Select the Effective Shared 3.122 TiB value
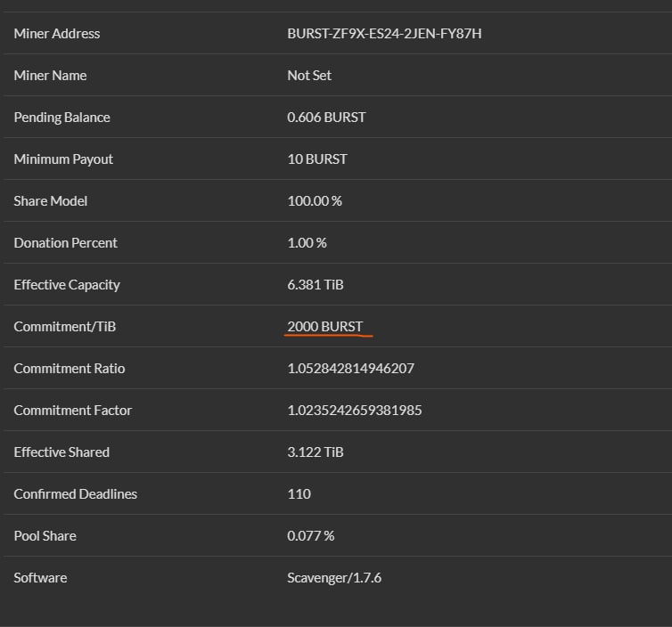The height and width of the screenshot is (627, 672). pyautogui.click(x=316, y=452)
